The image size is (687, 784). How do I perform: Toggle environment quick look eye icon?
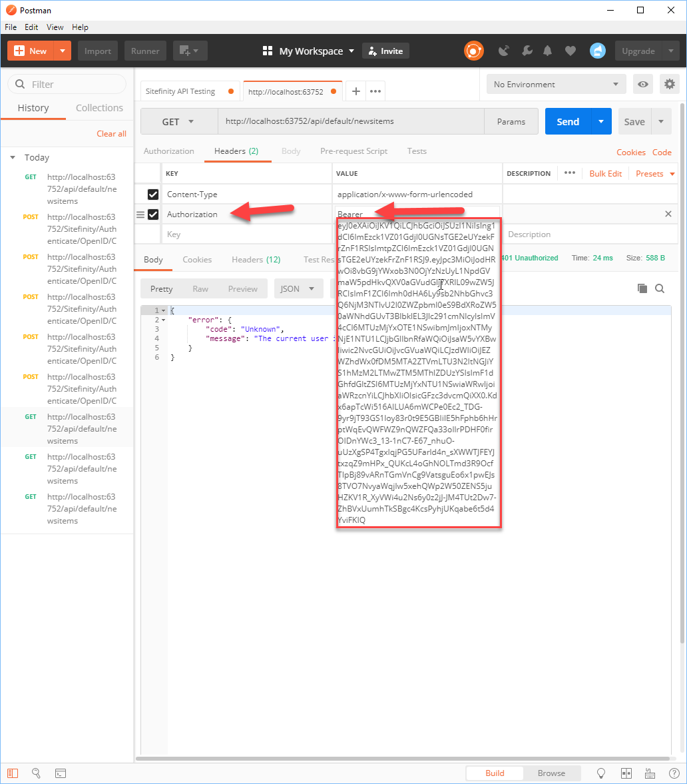643,84
